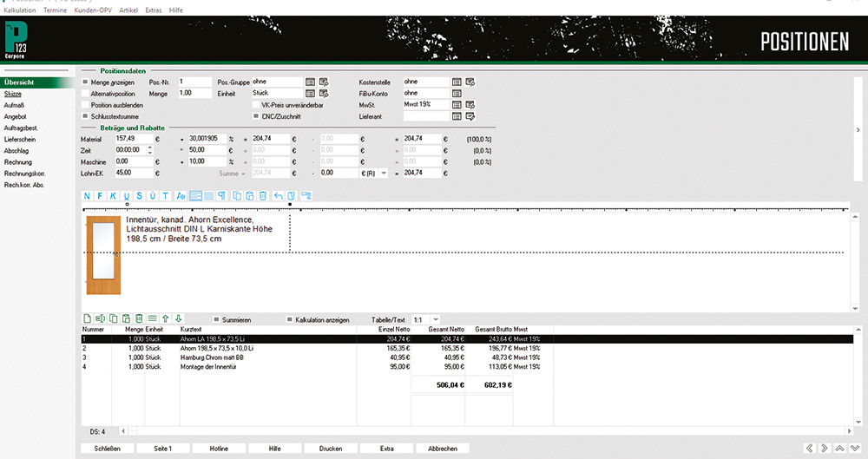Click the Schließen button
This screenshot has width=868, height=459.
[x=107, y=449]
